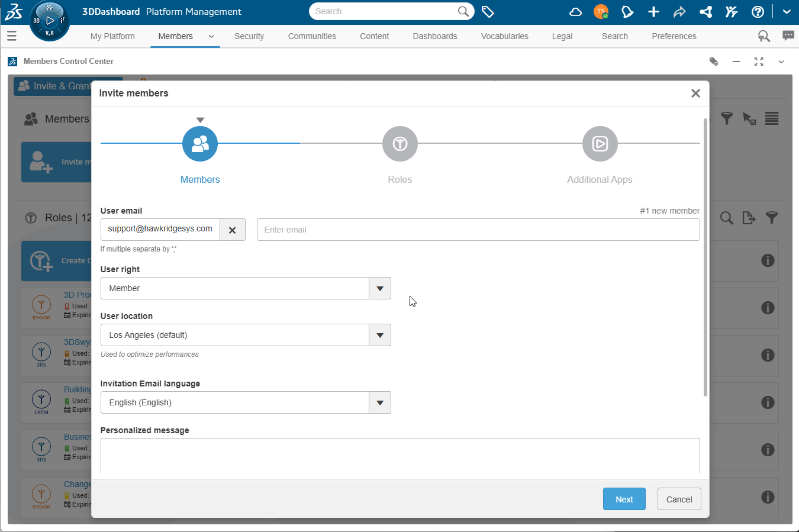Click the widget tag icon in Members Control Center

point(714,62)
